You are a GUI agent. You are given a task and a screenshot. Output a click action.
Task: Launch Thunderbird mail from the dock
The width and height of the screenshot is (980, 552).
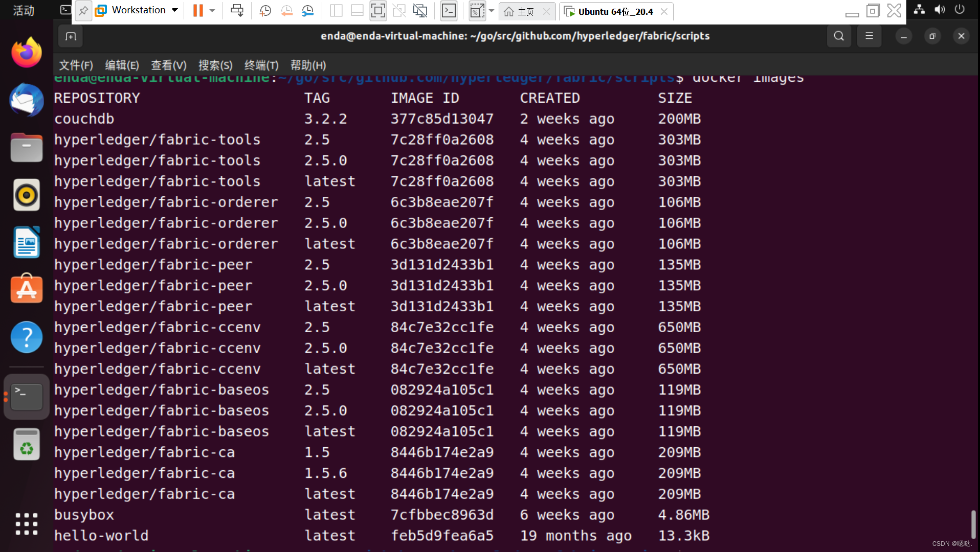pyautogui.click(x=27, y=100)
